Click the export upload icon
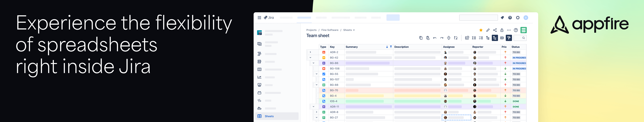Viewport: 644px width, 122px height. tap(502, 30)
